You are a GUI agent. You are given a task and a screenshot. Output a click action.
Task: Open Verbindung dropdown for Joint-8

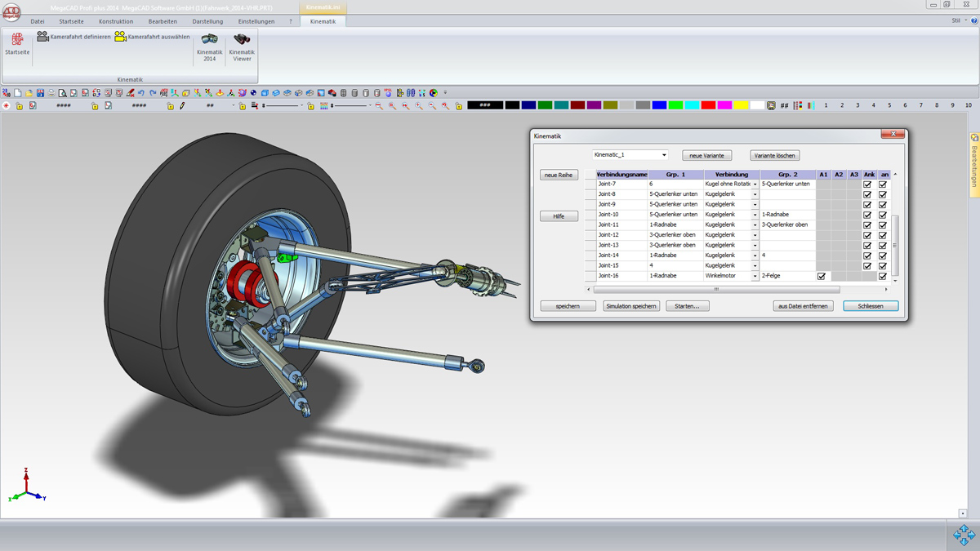click(x=755, y=194)
